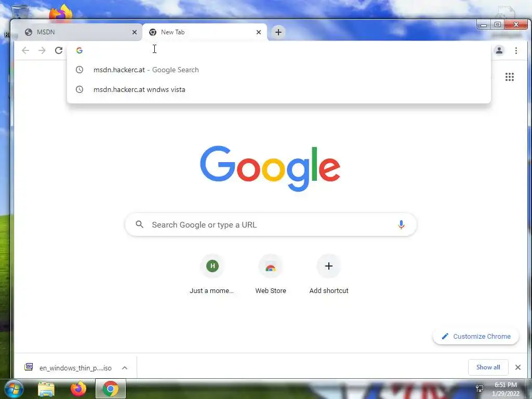532x399 pixels.
Task: Close the MSDN tab
Action: [135, 32]
